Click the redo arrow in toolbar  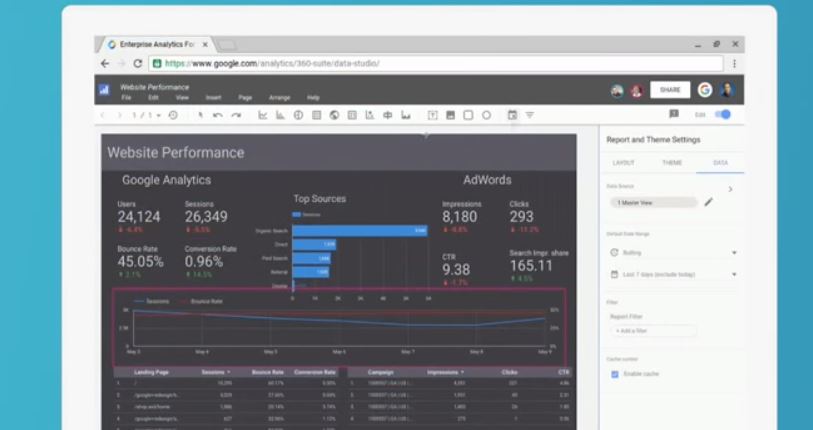click(236, 115)
